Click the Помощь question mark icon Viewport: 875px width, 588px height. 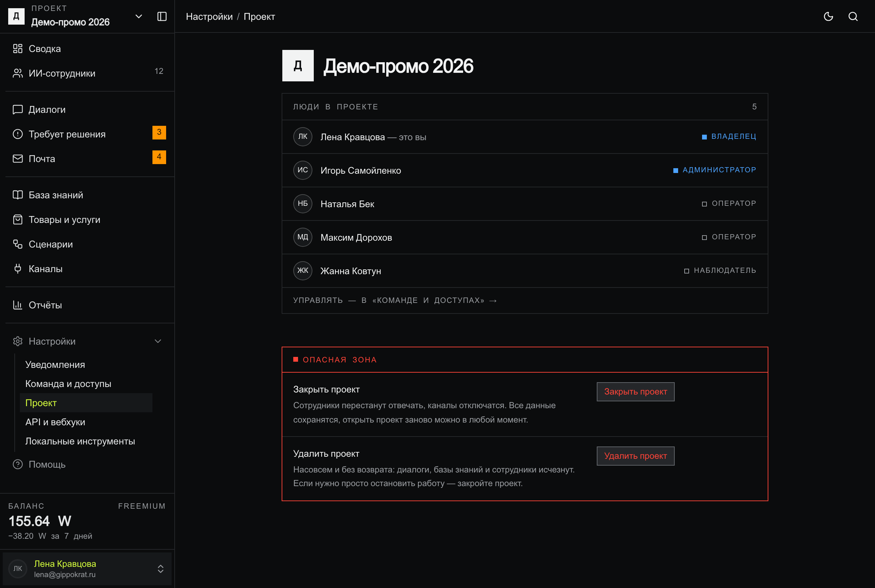18,464
